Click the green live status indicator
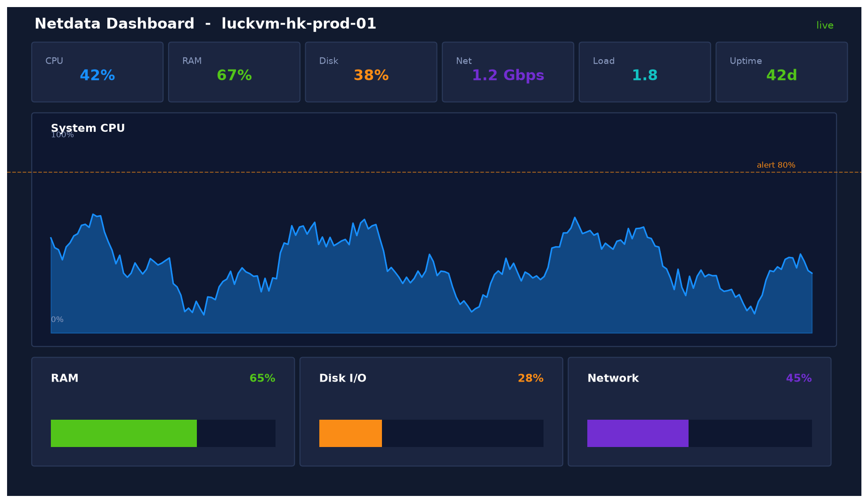Viewport: 868px width, 503px height. pyautogui.click(x=825, y=25)
